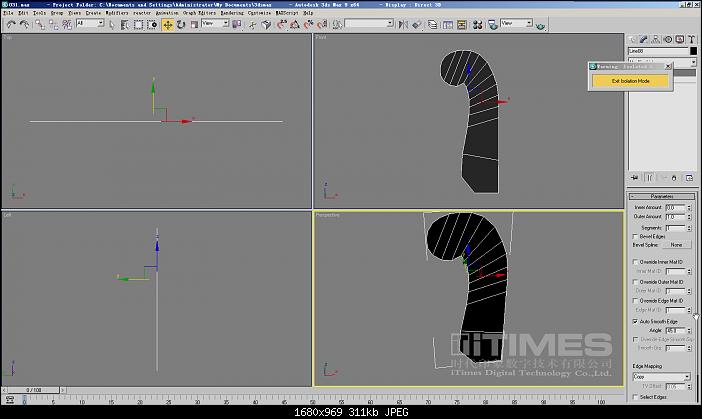This screenshot has width=702, height=419.
Task: Activate the Select Object arrow tool
Action: [x=112, y=25]
